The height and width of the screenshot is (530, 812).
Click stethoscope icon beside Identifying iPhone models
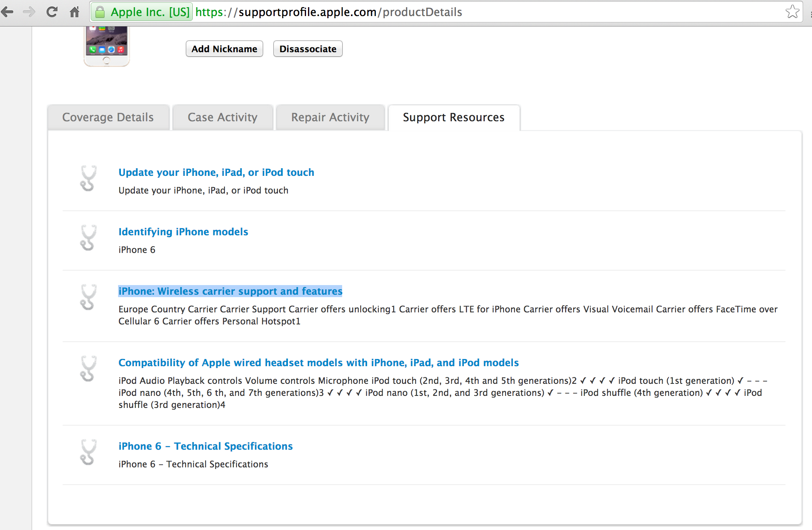point(88,238)
